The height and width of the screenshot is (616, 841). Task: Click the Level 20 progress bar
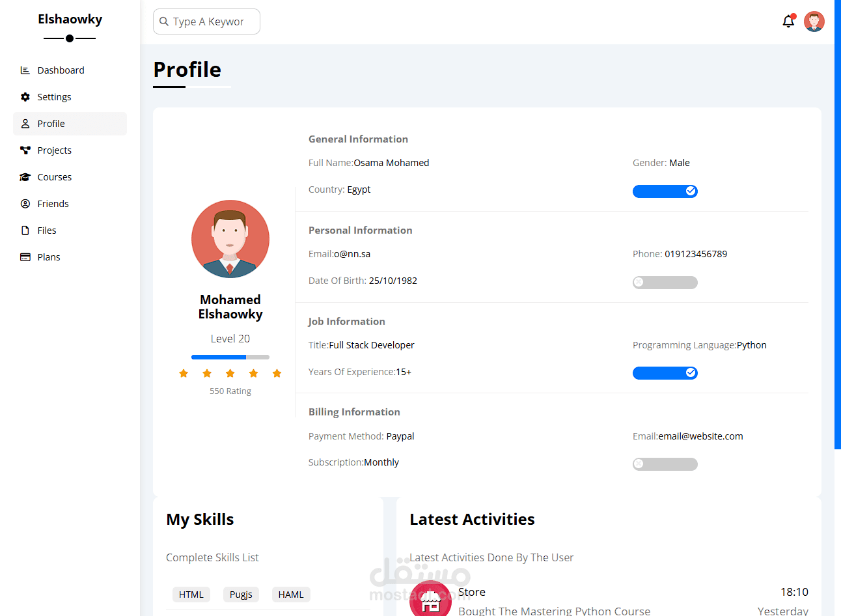pos(230,357)
